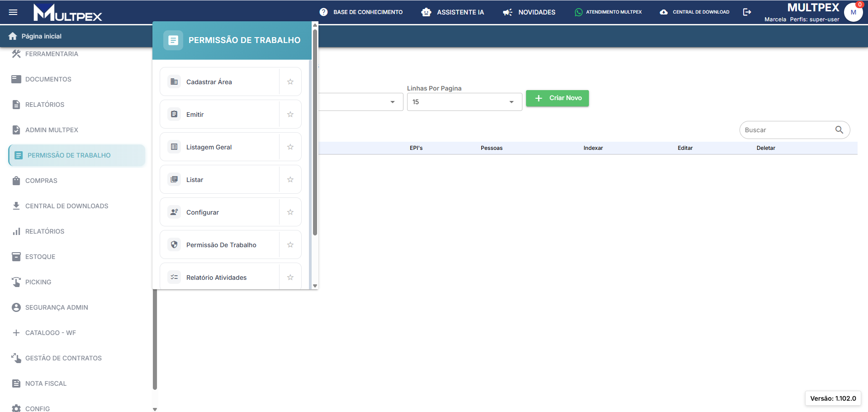The height and width of the screenshot is (412, 868).
Task: Go to Página inicial
Action: (x=35, y=36)
